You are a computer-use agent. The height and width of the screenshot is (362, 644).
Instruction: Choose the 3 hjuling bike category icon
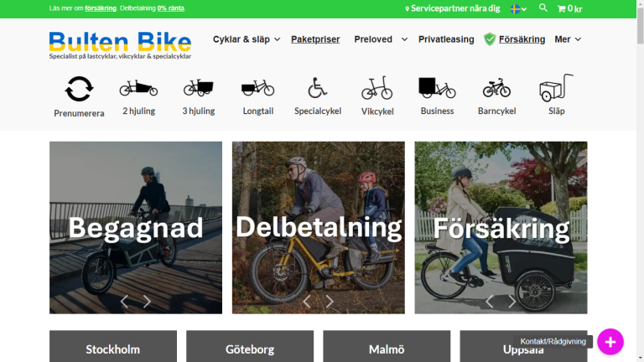pyautogui.click(x=199, y=87)
